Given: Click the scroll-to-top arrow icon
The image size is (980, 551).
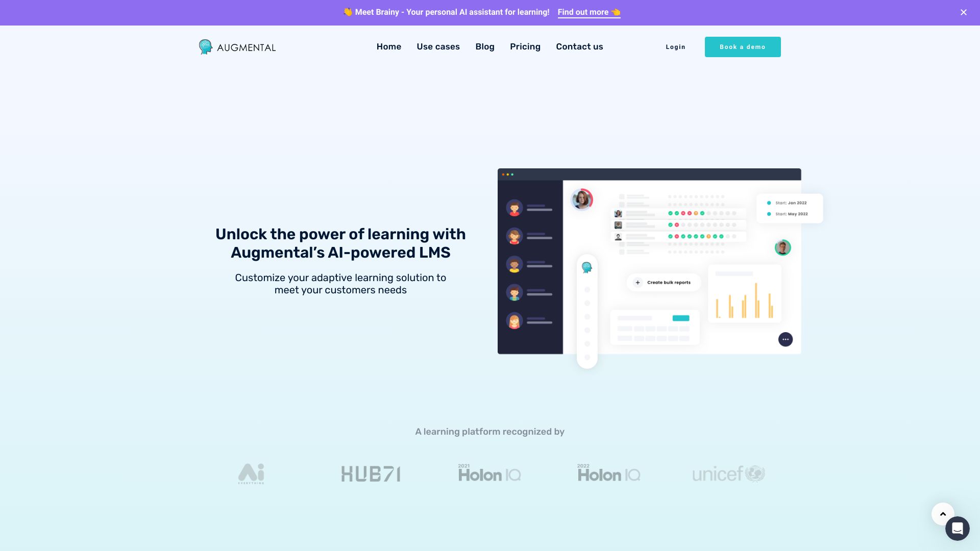Looking at the screenshot, I should tap(943, 513).
